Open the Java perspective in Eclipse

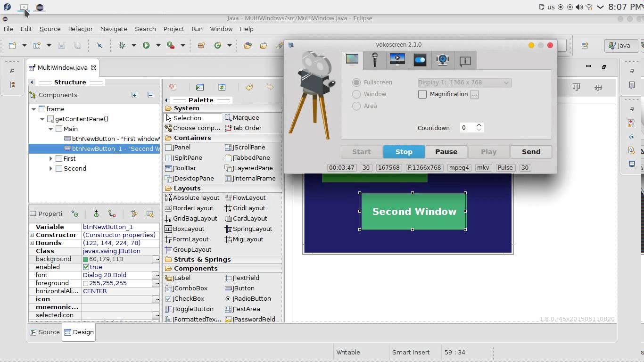click(x=620, y=45)
